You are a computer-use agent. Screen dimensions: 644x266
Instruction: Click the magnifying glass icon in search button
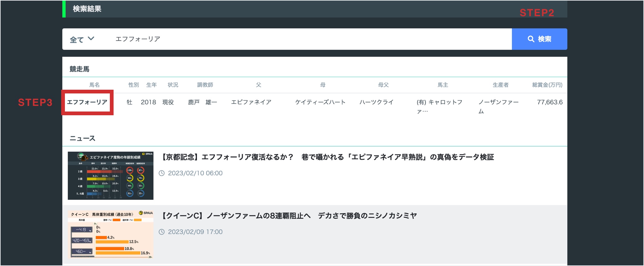tap(531, 39)
